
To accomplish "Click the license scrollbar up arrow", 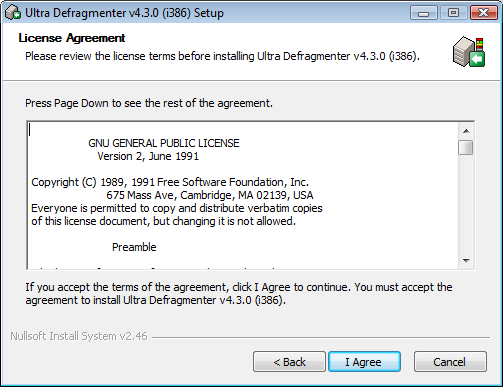I will click(466, 131).
